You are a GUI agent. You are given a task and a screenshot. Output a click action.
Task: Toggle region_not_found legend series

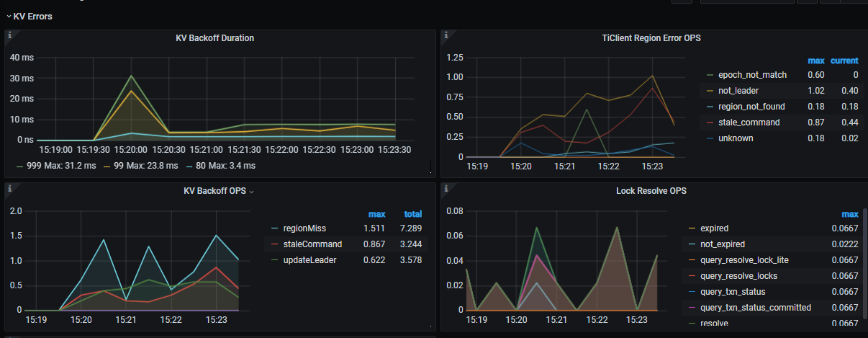point(751,107)
